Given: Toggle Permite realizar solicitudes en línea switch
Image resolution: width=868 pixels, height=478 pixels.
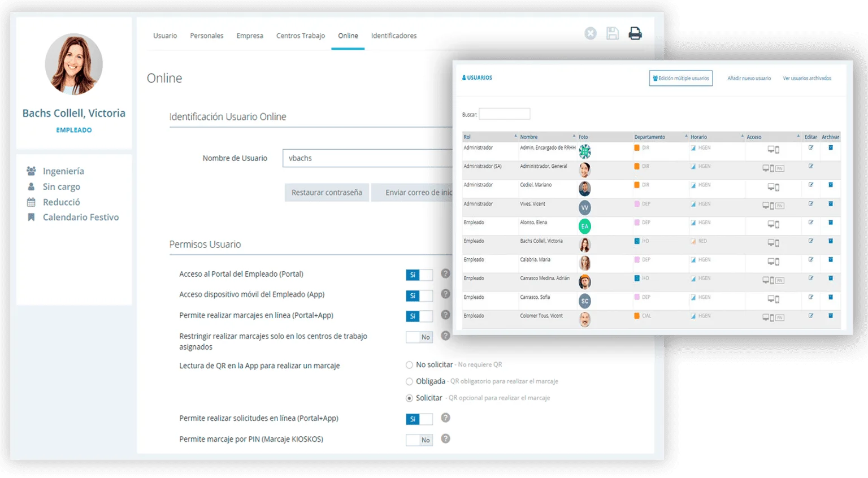Looking at the screenshot, I should [419, 419].
